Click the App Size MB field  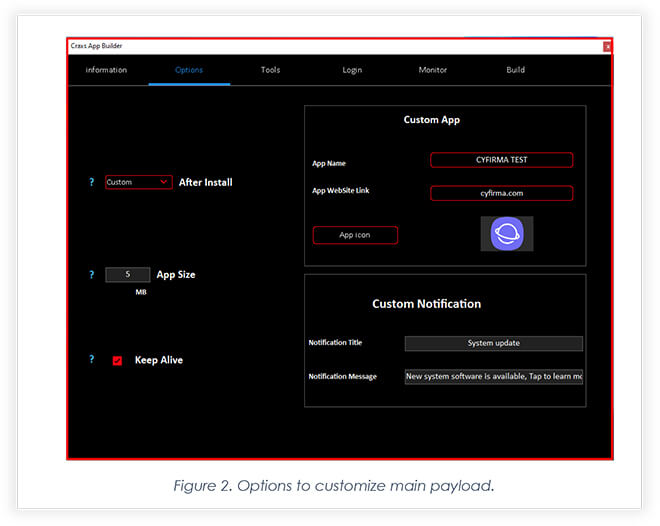[x=128, y=275]
